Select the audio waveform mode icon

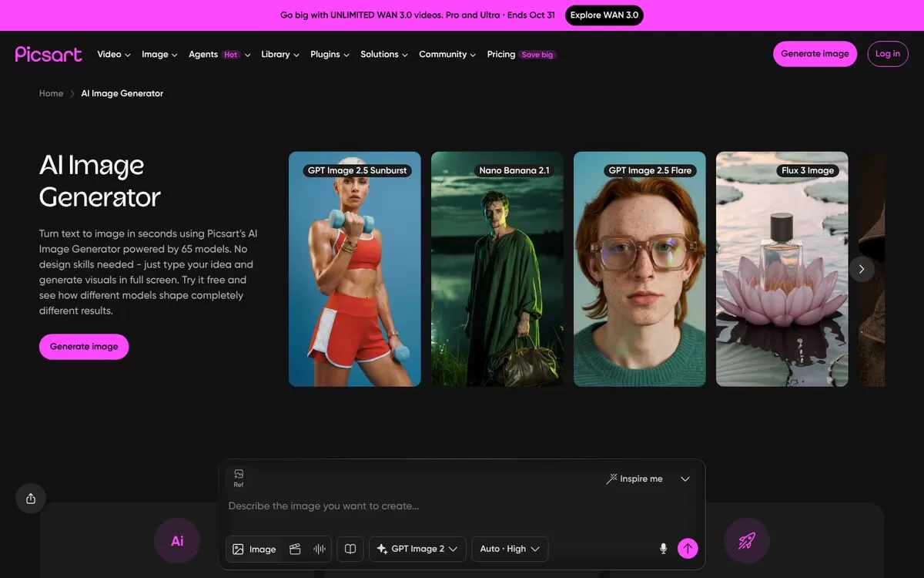coord(320,549)
